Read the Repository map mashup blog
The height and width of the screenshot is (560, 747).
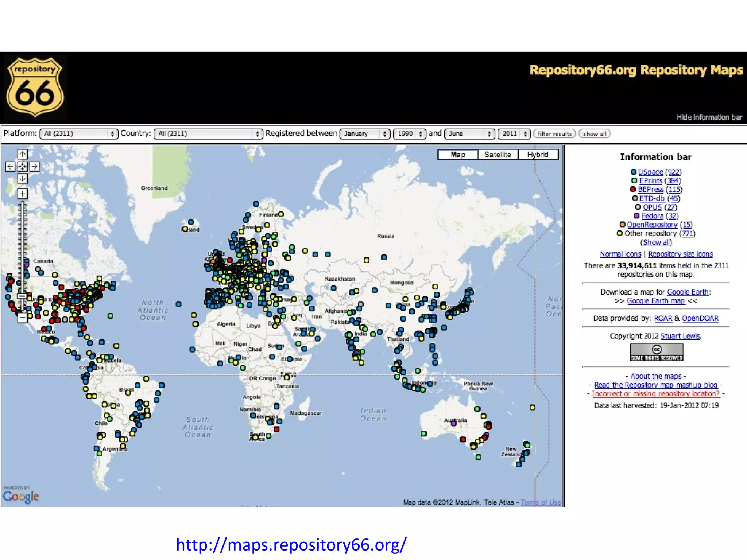pos(655,385)
